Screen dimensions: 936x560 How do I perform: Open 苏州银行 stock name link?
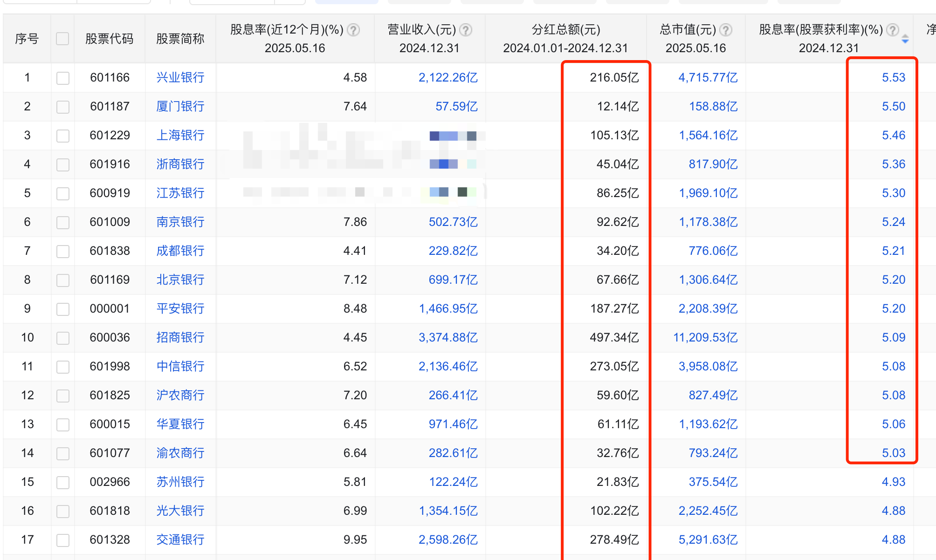click(180, 482)
